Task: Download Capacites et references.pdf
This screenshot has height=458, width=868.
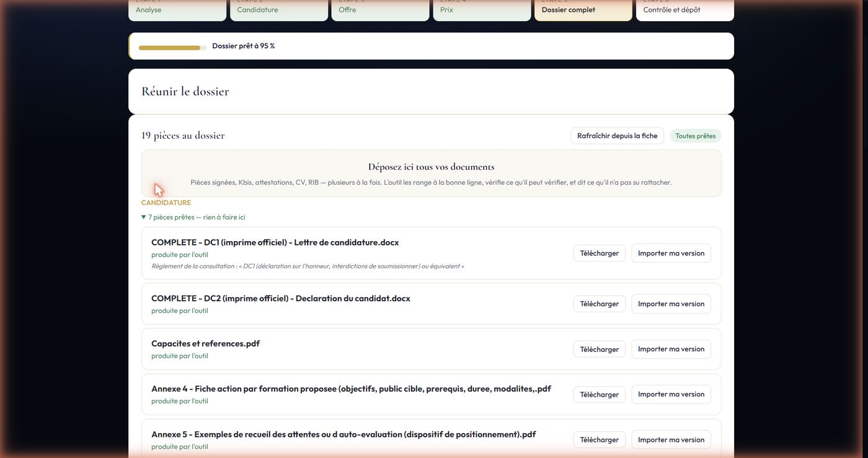Action: [600, 349]
